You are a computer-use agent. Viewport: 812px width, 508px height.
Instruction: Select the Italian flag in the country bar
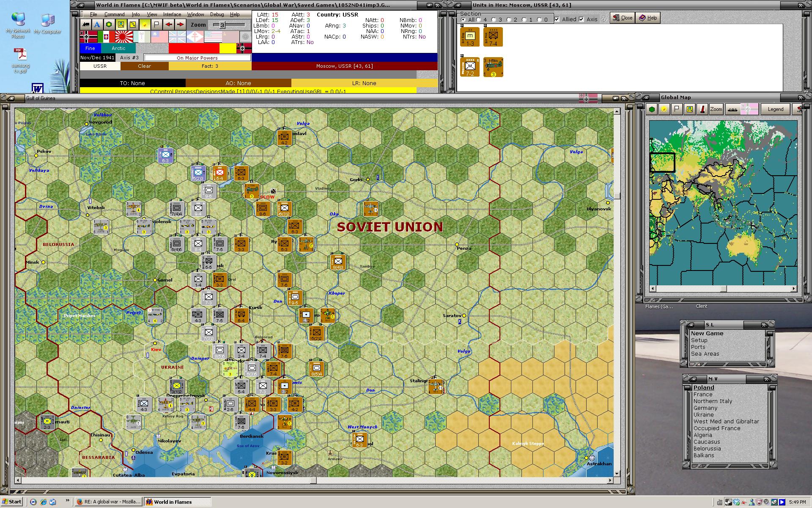click(106, 37)
